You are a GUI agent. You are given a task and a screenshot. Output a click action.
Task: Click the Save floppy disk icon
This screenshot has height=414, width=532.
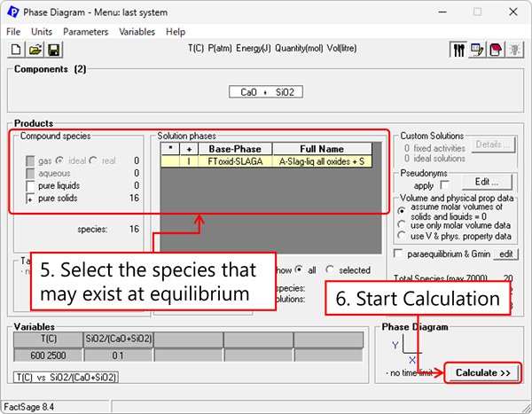click(54, 50)
